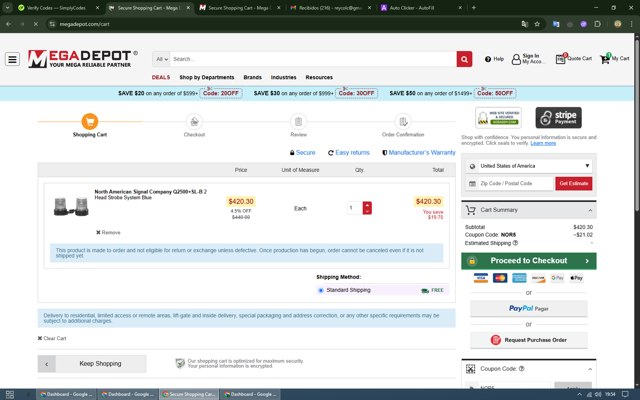640x400 pixels.
Task: Select Standard Shipping radio button
Action: click(x=321, y=290)
